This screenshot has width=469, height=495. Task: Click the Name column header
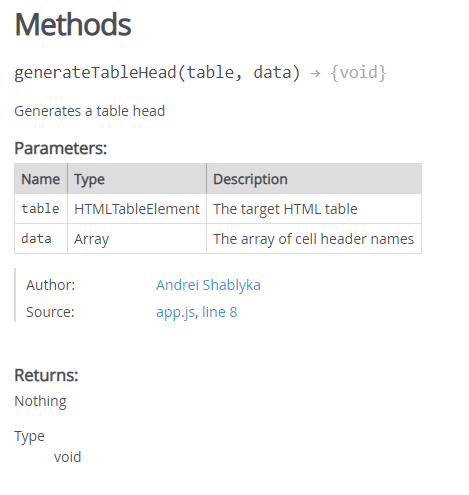(41, 179)
